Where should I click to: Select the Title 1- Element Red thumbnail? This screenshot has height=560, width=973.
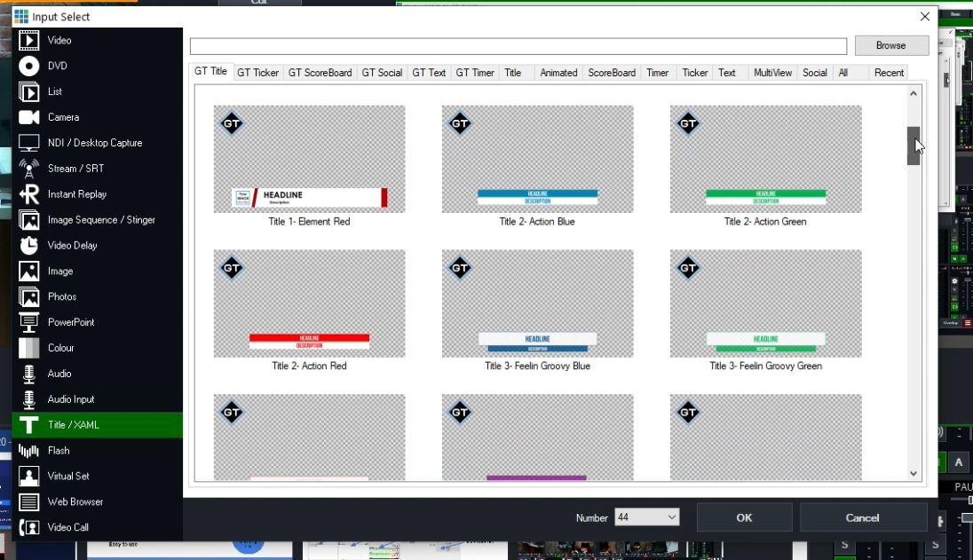pyautogui.click(x=309, y=160)
